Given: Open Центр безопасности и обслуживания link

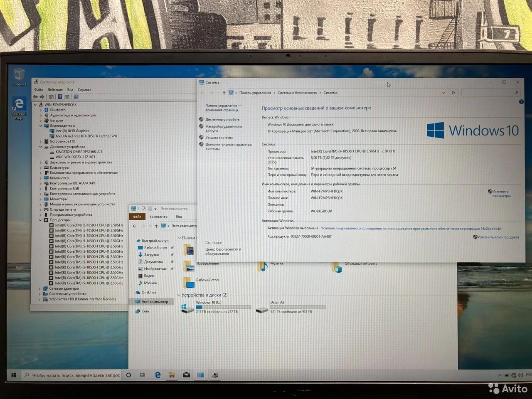Looking at the screenshot, I should (x=223, y=251).
